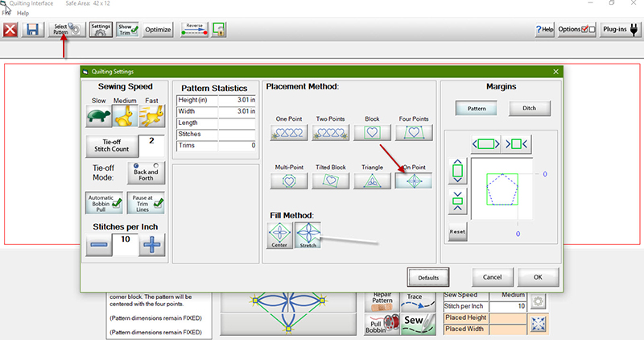Click the red X exit button in toolbar
Screen dimensions: 644x340
10,30
